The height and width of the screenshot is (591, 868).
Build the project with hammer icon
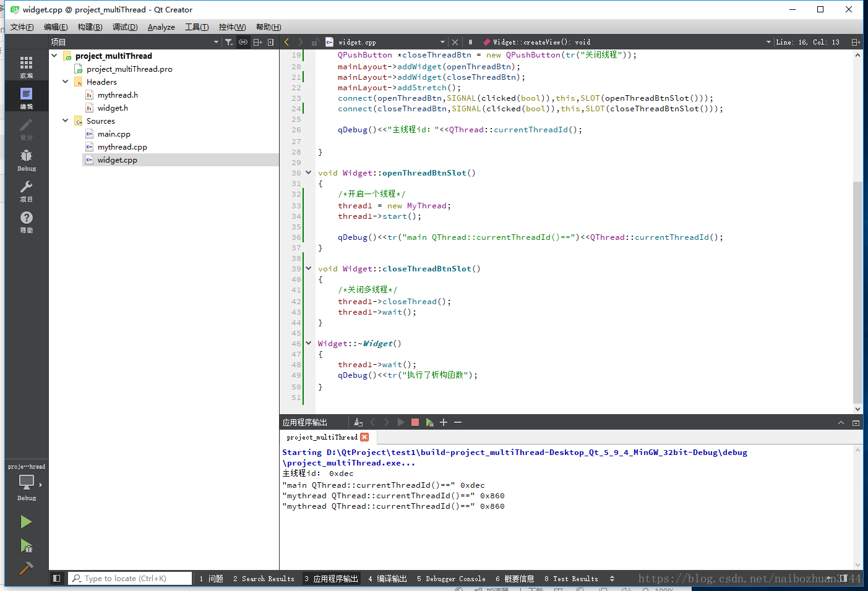coord(26,568)
